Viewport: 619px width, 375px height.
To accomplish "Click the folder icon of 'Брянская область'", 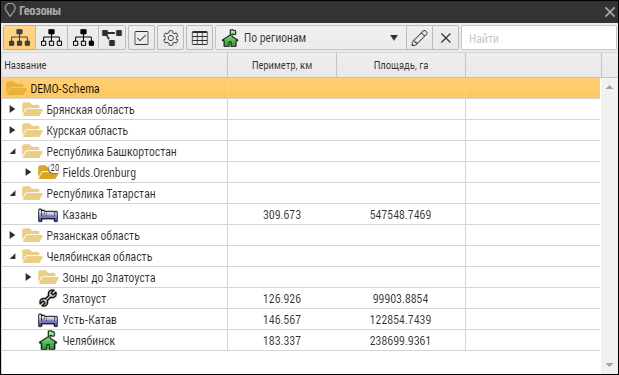I will point(32,109).
